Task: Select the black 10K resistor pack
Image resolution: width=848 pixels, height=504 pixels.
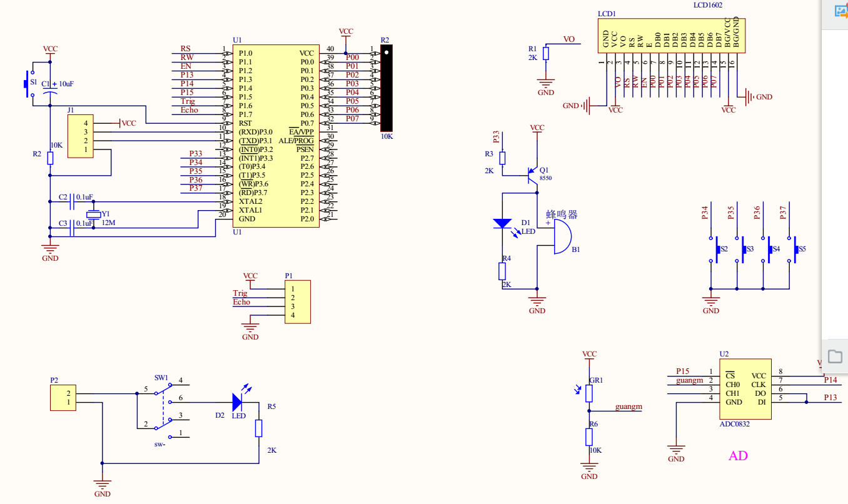Action: (386, 87)
